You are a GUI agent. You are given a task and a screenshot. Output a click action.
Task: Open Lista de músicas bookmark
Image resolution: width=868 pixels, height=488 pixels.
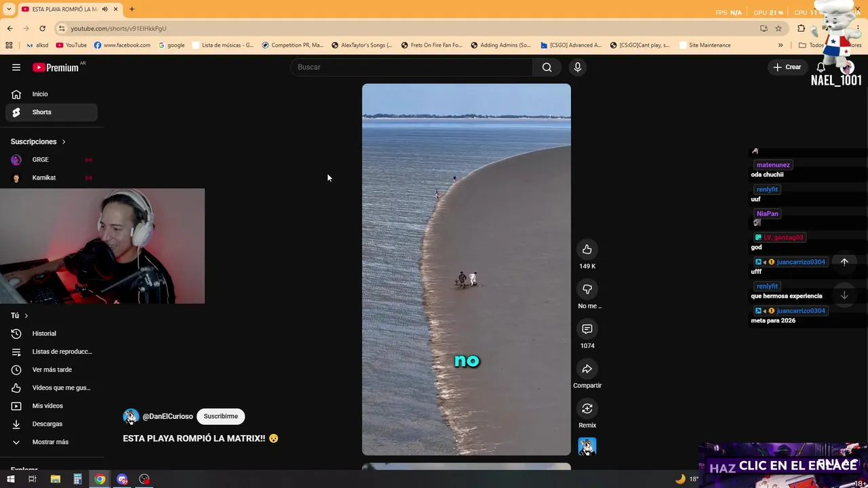[x=223, y=45]
